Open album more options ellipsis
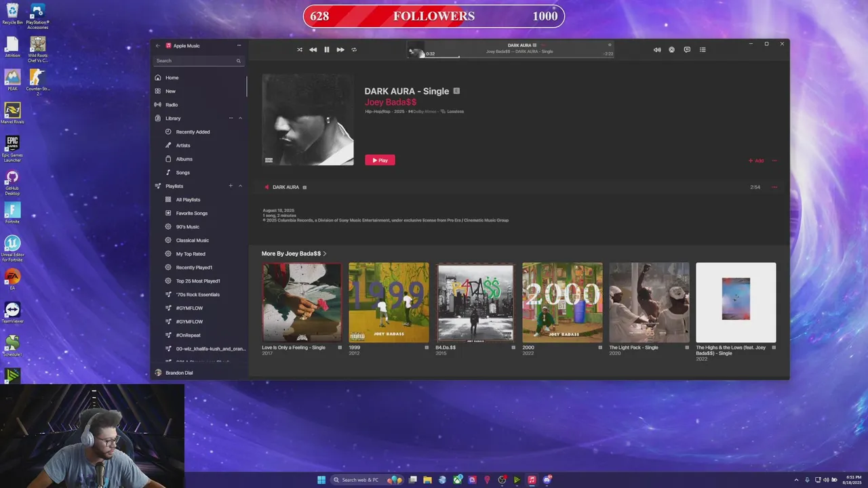Viewport: 868px width, 488px height. [x=774, y=161]
